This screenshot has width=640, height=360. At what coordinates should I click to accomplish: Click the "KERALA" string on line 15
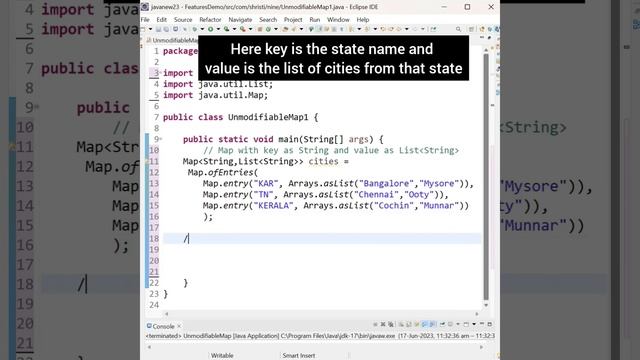click(x=273, y=205)
